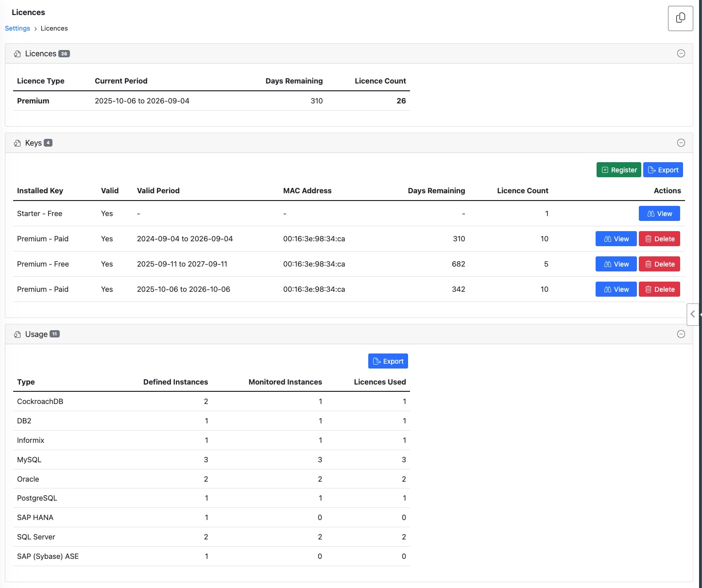Click the Licences panel puzzle icon
The image size is (702, 588).
(x=17, y=54)
